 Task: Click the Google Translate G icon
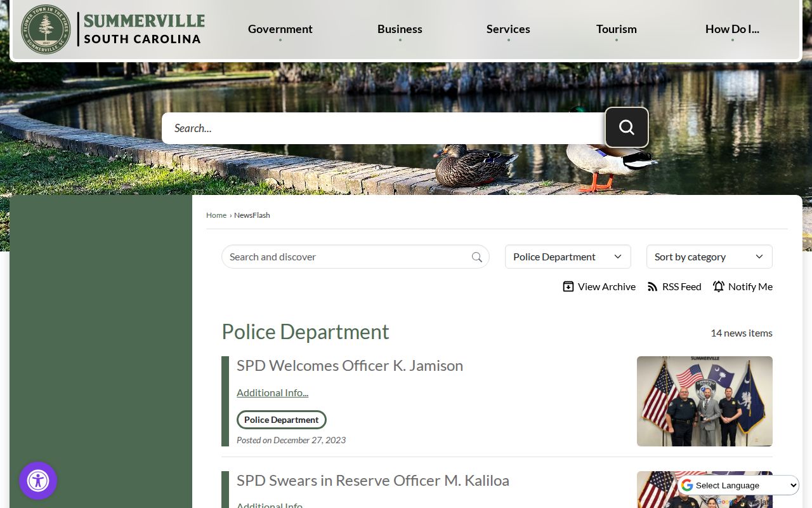click(687, 486)
